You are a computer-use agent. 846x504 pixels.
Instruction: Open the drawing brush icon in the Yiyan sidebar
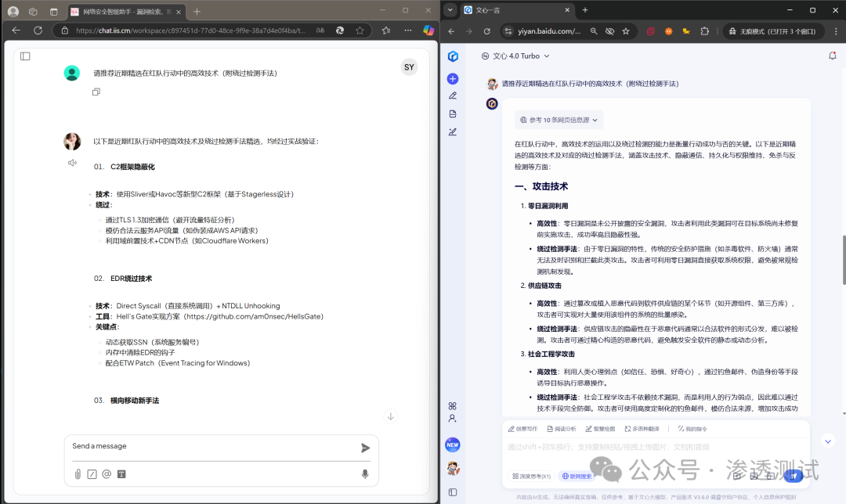pyautogui.click(x=453, y=131)
